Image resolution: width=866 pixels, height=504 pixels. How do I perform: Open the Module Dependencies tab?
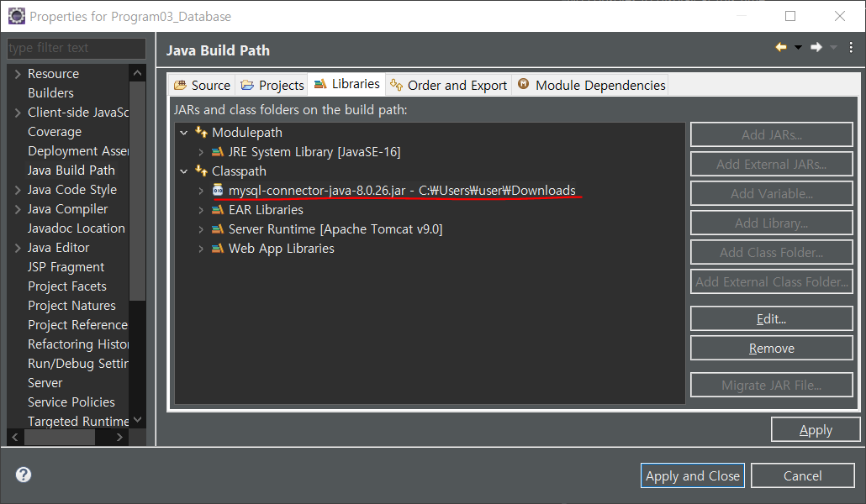[590, 85]
